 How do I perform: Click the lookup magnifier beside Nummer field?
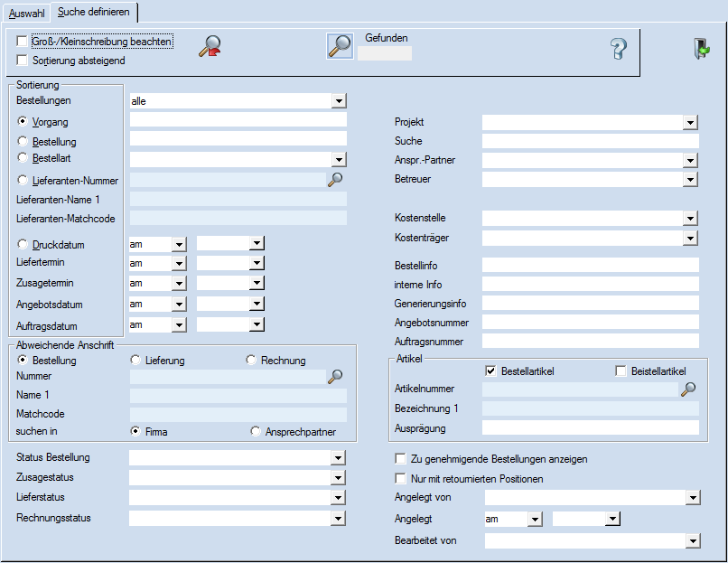(x=335, y=376)
